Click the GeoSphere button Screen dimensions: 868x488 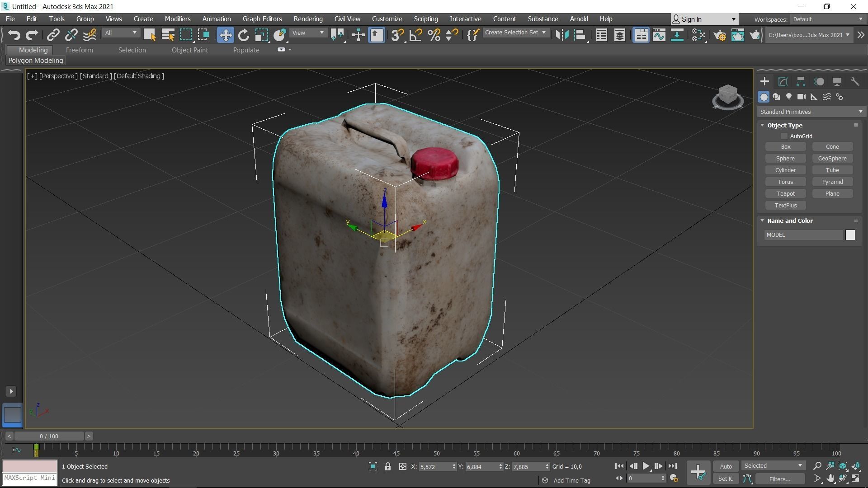832,158
